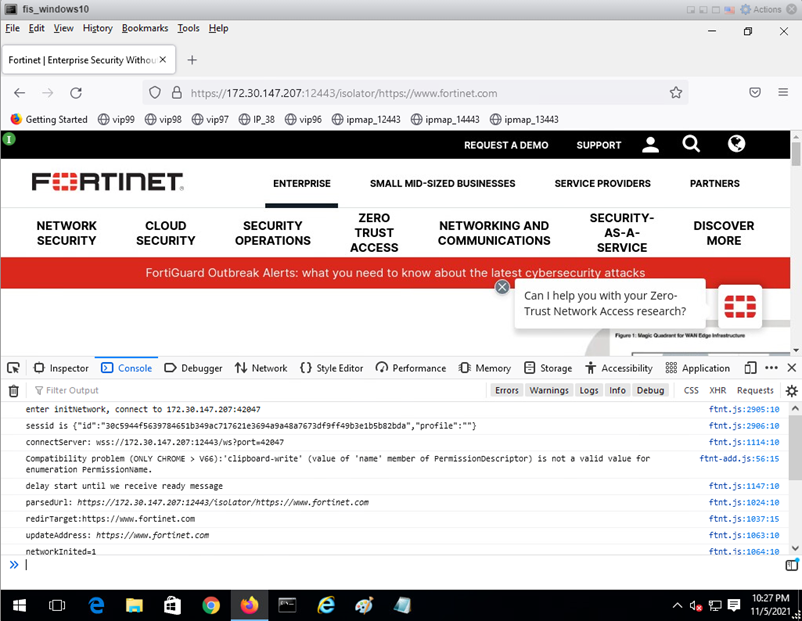
Task: Open the Firefox hamburger menu
Action: tap(783, 92)
